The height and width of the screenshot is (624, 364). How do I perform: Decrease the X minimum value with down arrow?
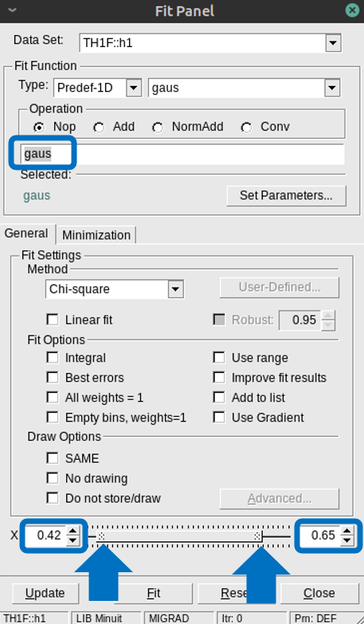[x=72, y=540]
